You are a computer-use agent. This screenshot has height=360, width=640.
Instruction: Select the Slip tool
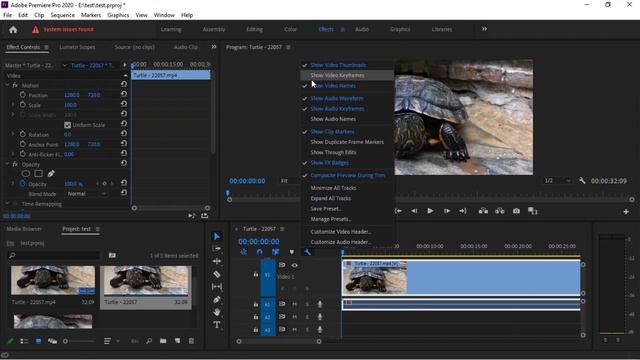(x=217, y=287)
